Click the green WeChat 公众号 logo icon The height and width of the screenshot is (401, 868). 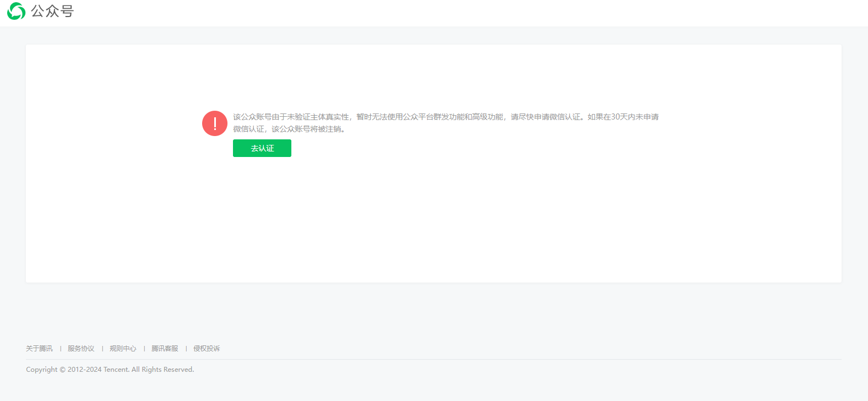[x=16, y=11]
